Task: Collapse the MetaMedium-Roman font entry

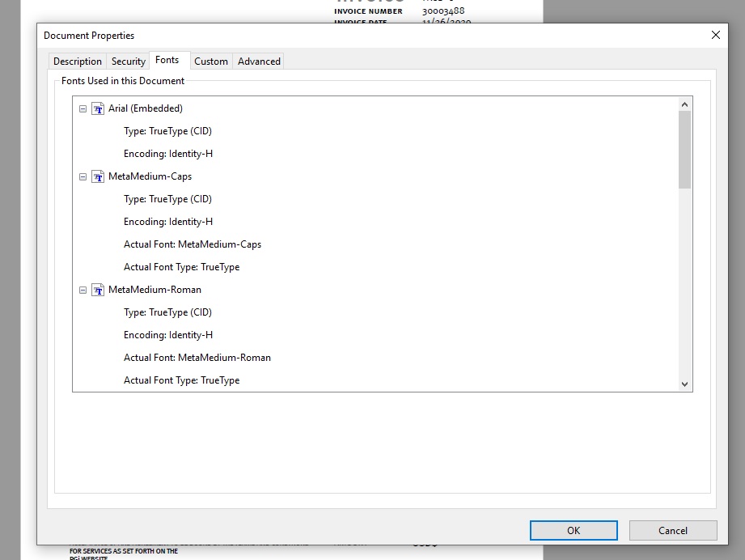Action: coord(83,290)
